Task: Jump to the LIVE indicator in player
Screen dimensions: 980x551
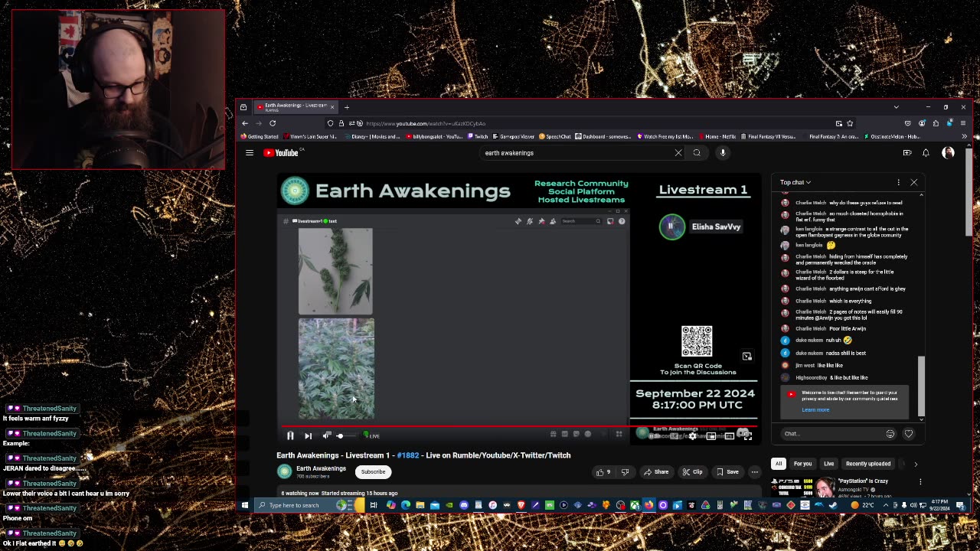Action: [372, 435]
